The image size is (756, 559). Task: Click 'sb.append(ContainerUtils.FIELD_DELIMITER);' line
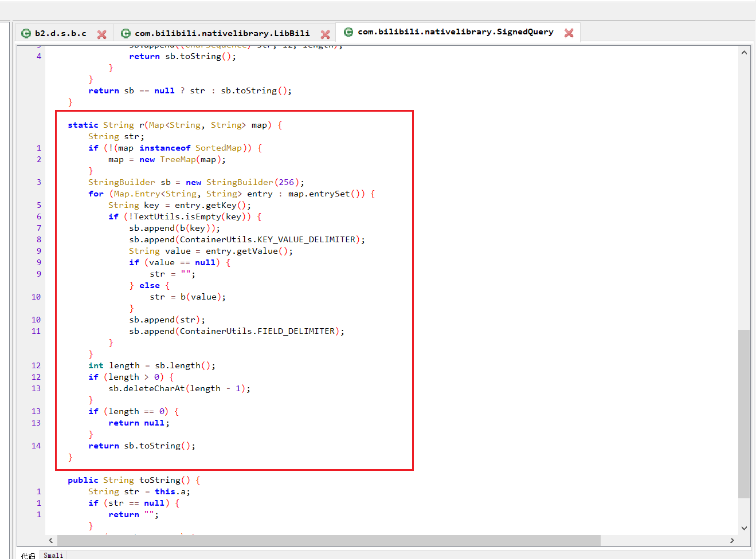[237, 331]
